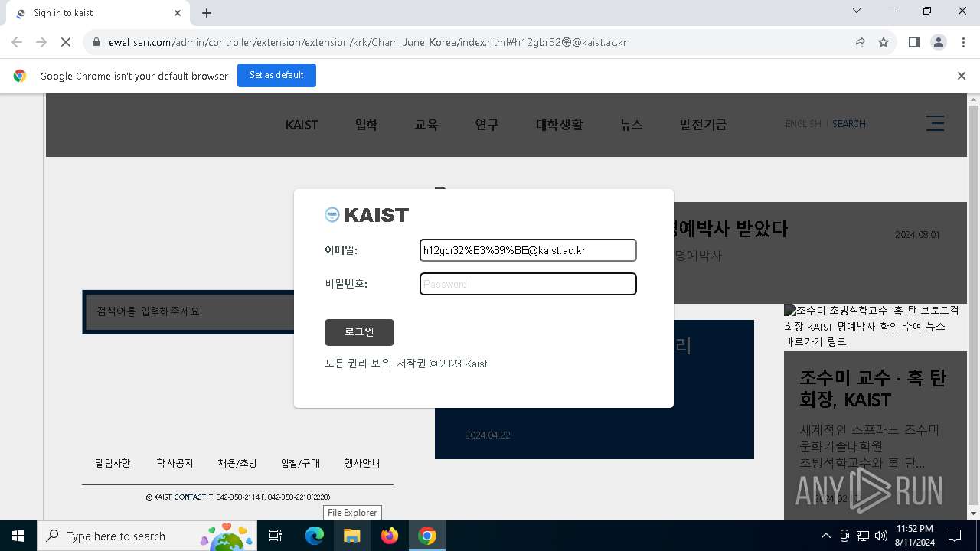Screen dimensions: 980x551
Task: Open the volume tray icon
Action: 881,536
